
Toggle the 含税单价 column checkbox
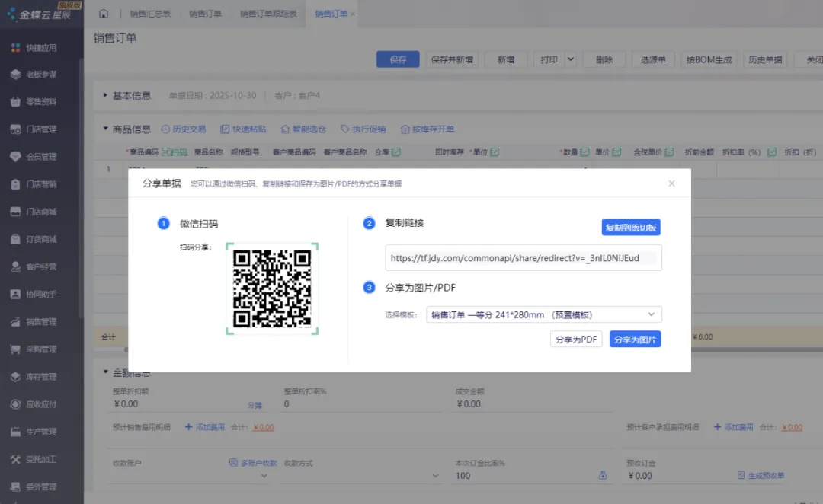click(669, 152)
